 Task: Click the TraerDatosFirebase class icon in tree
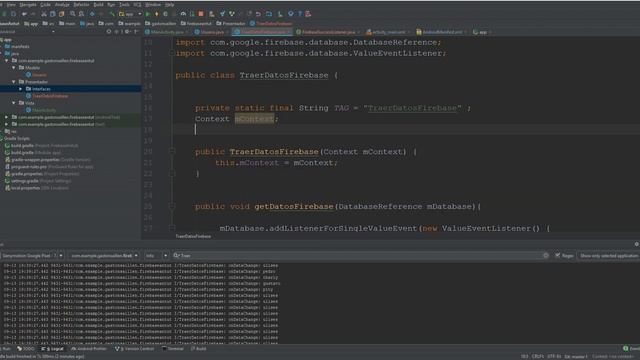point(28,96)
